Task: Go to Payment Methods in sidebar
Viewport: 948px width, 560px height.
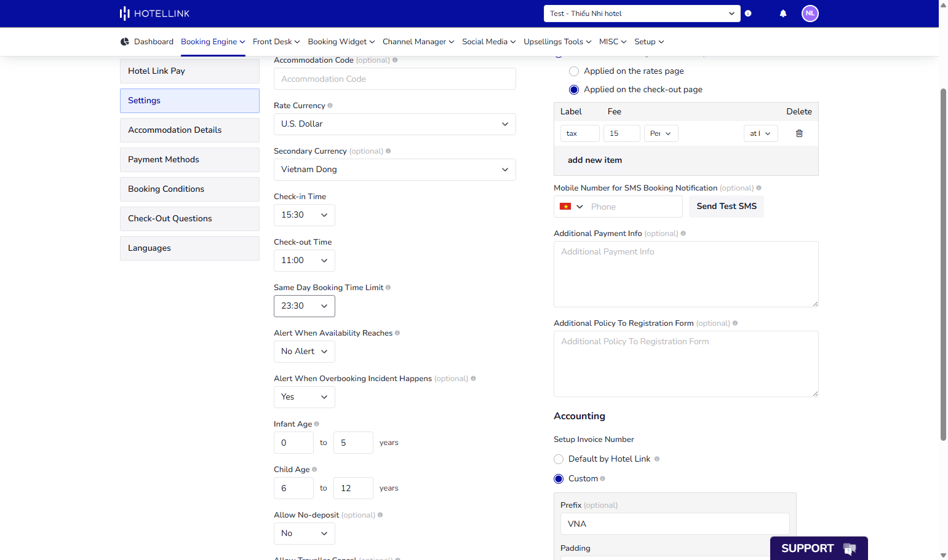Action: point(189,160)
